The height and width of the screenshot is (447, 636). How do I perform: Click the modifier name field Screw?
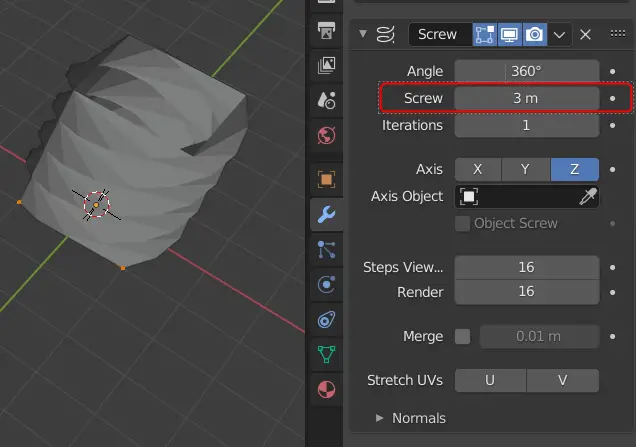tap(440, 34)
